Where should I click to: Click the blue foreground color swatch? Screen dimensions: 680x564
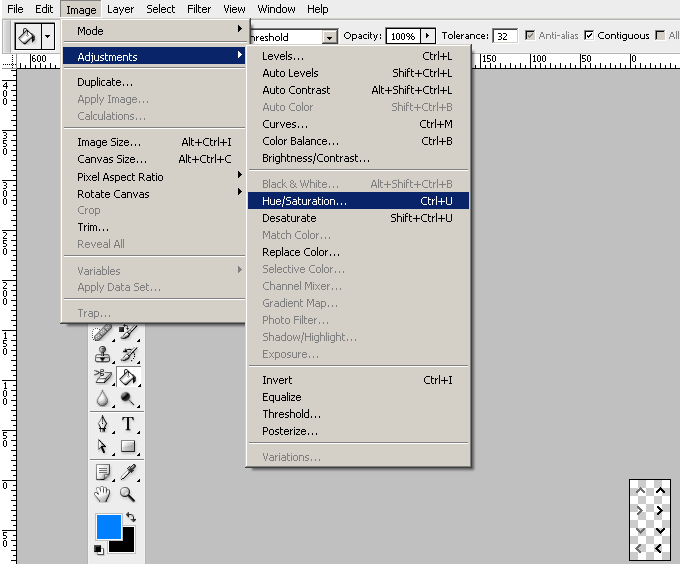pos(108,527)
